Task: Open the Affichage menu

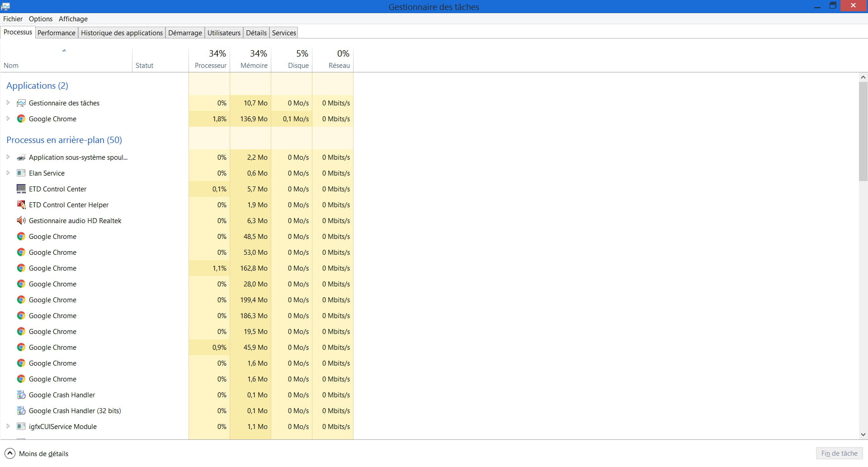Action: 73,19
